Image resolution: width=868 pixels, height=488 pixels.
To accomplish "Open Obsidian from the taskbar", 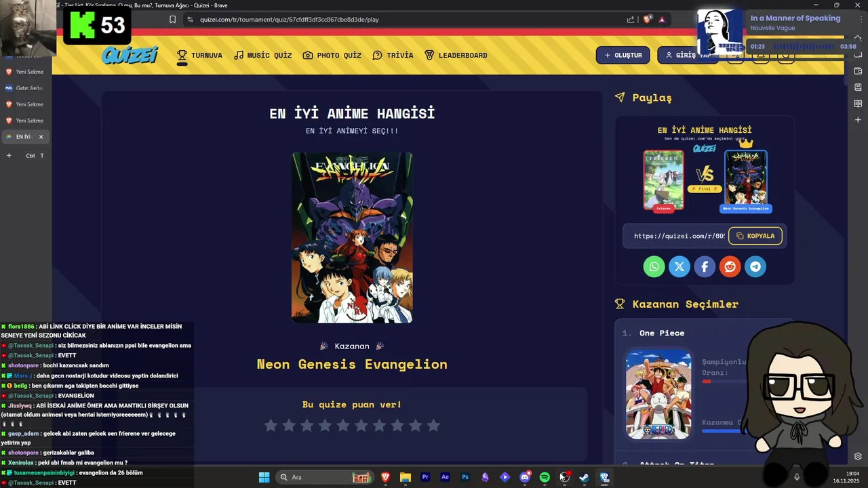I will (x=485, y=477).
